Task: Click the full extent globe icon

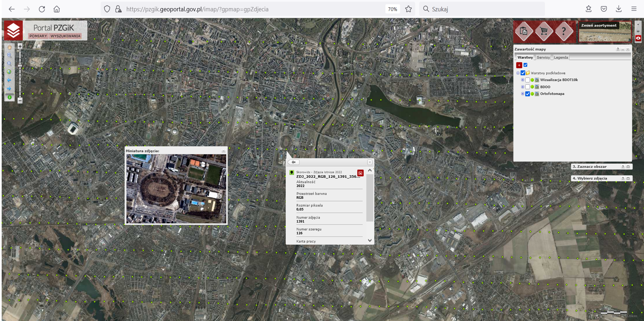Action: (9, 72)
